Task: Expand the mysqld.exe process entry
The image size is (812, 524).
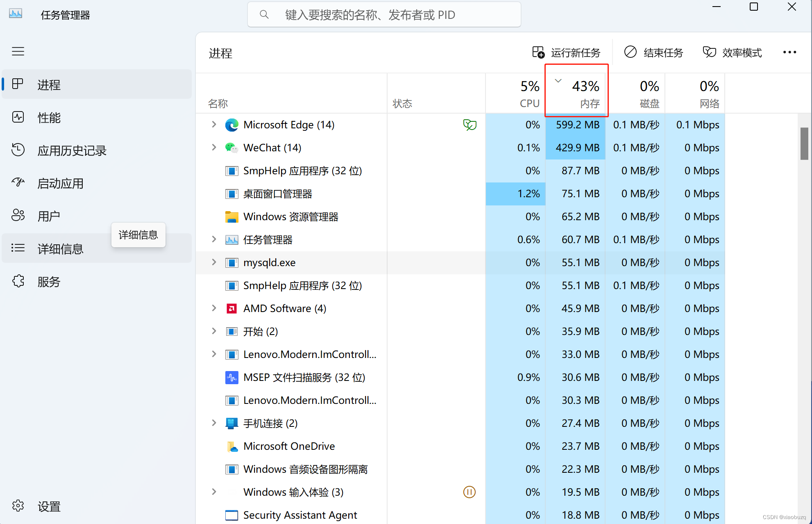Action: (x=214, y=262)
